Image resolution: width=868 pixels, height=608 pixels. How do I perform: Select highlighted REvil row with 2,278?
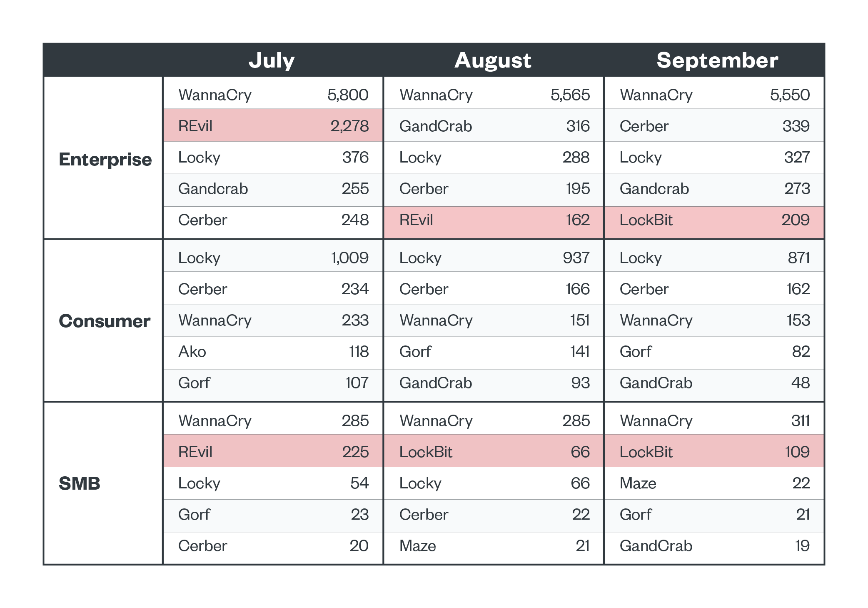(273, 126)
